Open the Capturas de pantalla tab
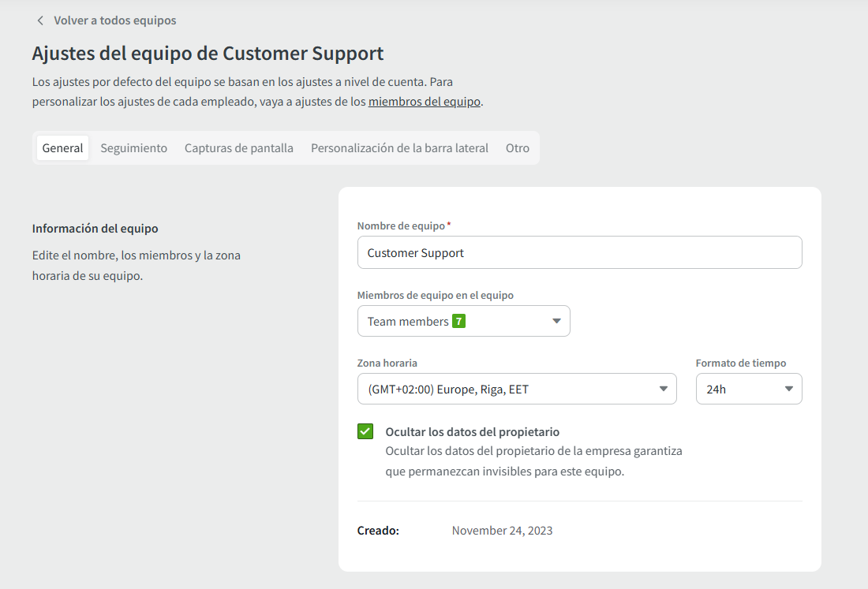The width and height of the screenshot is (868, 589). click(x=238, y=148)
